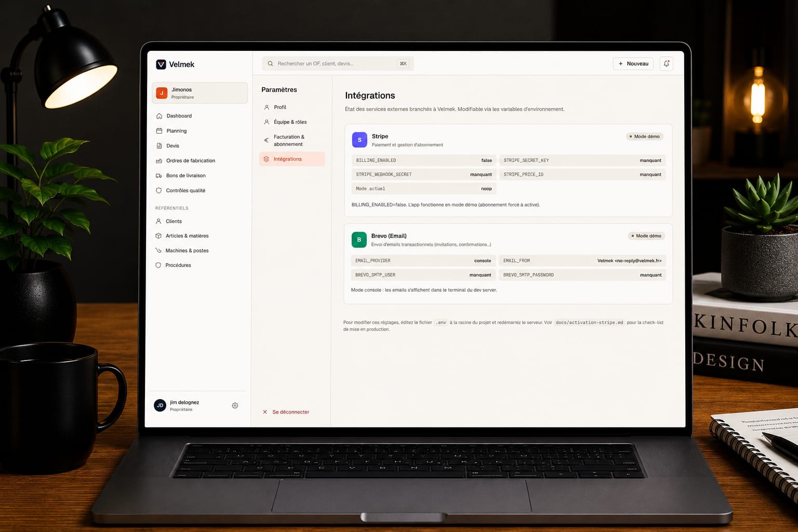Click the .env code snippet
This screenshot has width=798, height=532.
tap(441, 323)
